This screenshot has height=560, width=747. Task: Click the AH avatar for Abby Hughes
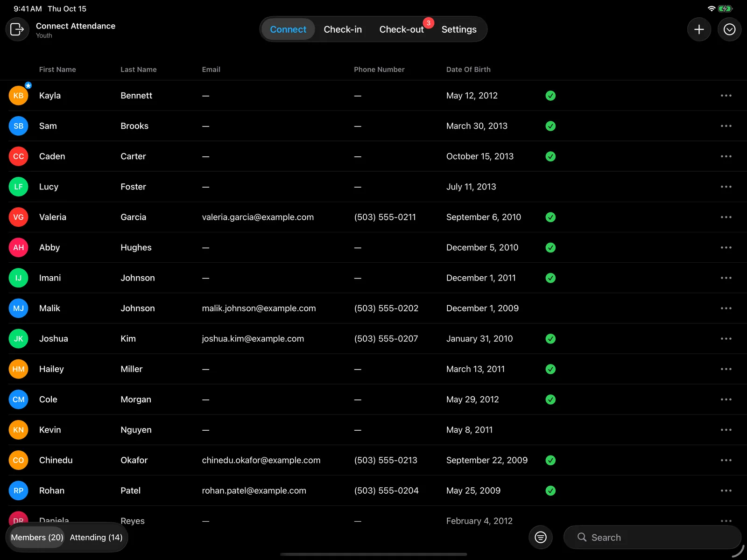point(19,247)
